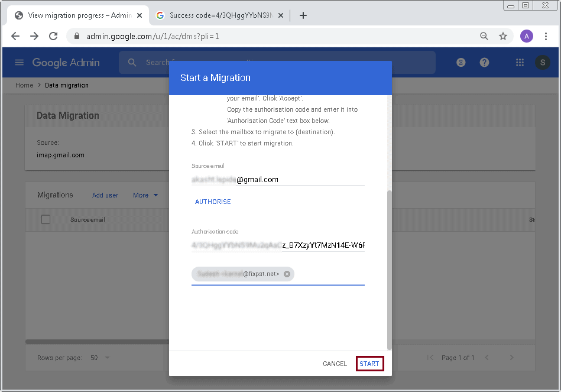
Task: Go to the first page of results
Action: tap(430, 358)
